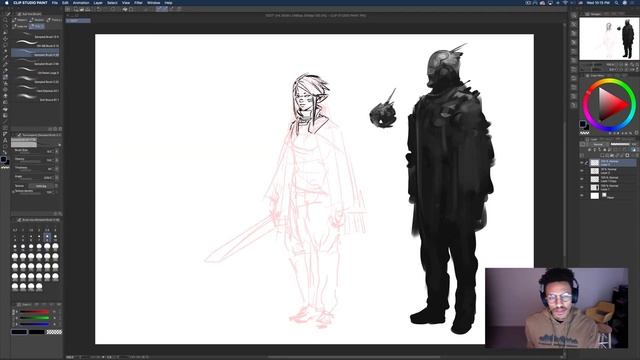The height and width of the screenshot is (360, 640).
Task: Toggle visibility of the third layer from the top
Action: tap(582, 179)
